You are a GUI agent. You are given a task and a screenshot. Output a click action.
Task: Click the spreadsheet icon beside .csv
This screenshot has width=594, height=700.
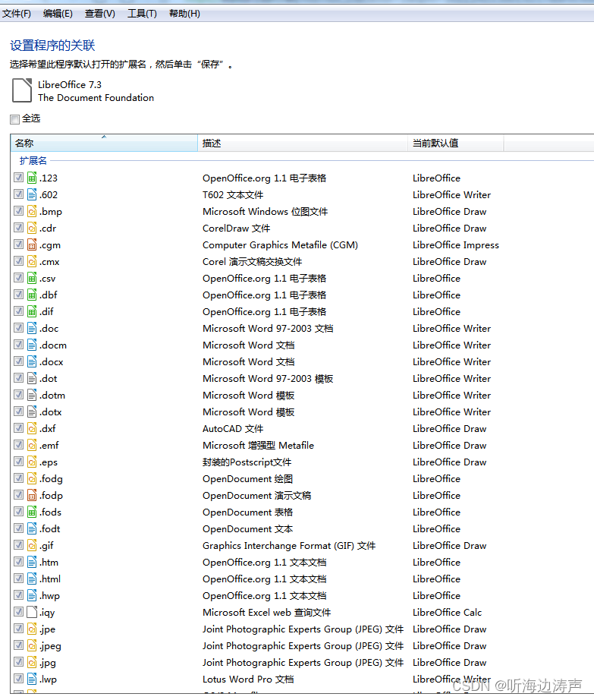(x=32, y=278)
